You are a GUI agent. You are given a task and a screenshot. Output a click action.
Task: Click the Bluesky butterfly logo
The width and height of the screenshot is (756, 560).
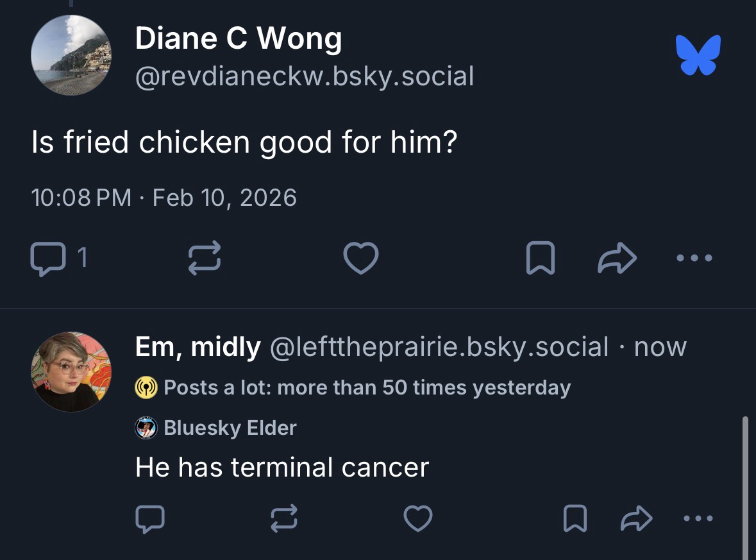pyautogui.click(x=698, y=55)
